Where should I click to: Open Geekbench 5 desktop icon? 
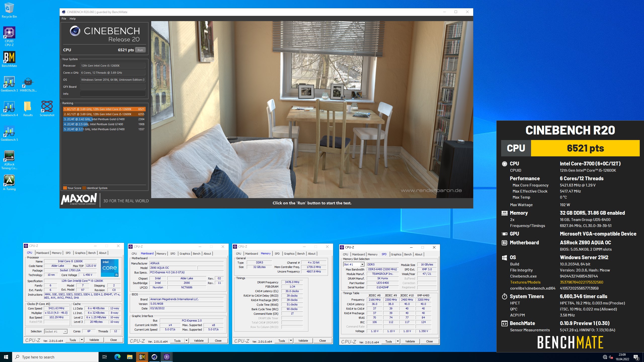[9, 133]
